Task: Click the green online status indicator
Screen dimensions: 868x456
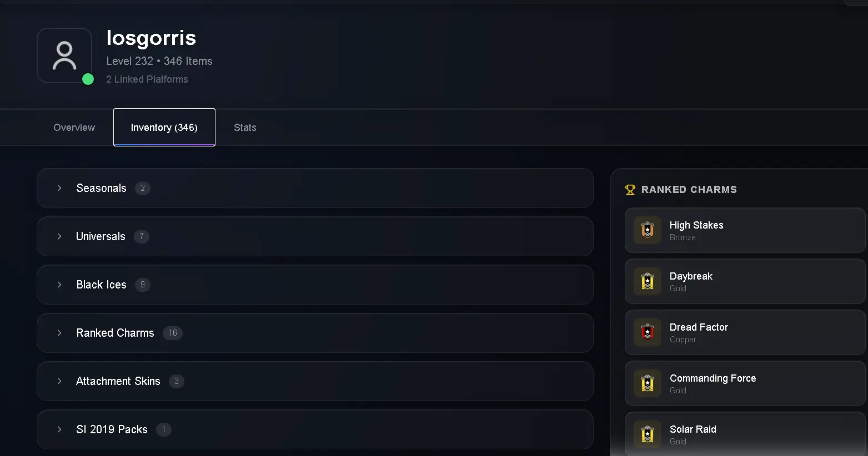Action: (88, 79)
